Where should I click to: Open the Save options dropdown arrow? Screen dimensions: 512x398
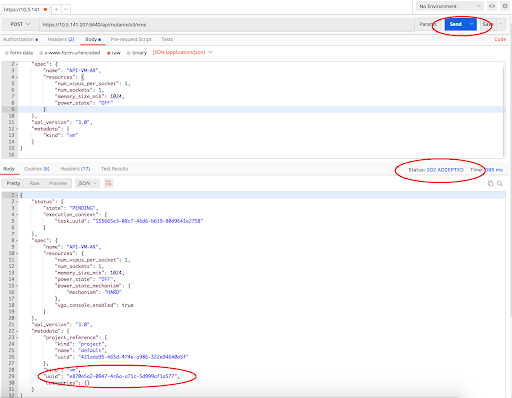tap(500, 24)
